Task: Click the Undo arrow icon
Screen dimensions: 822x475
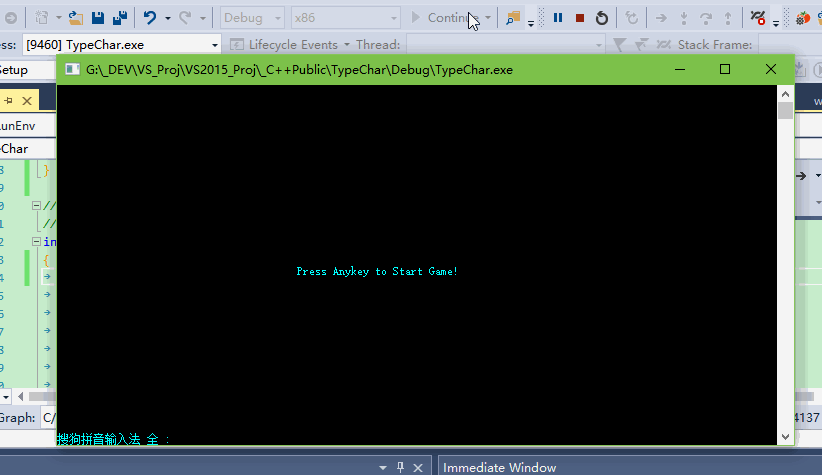Action: (150, 18)
